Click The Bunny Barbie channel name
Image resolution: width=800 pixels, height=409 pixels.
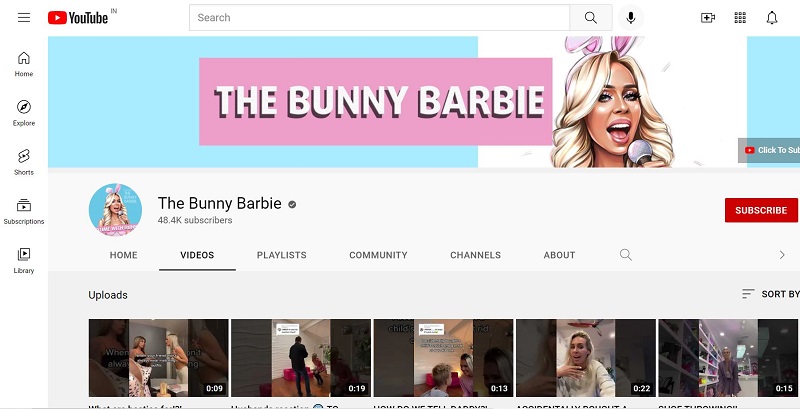tap(219, 203)
